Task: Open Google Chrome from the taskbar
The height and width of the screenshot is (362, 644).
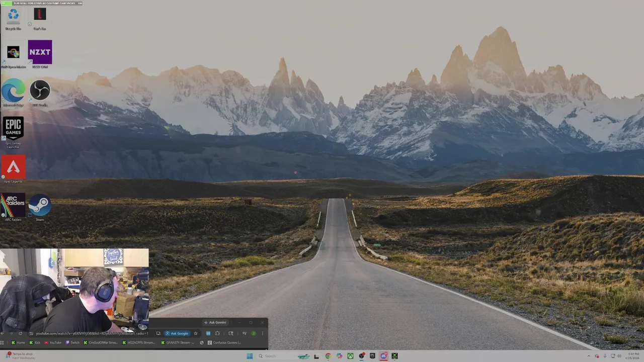Action: (x=328, y=356)
